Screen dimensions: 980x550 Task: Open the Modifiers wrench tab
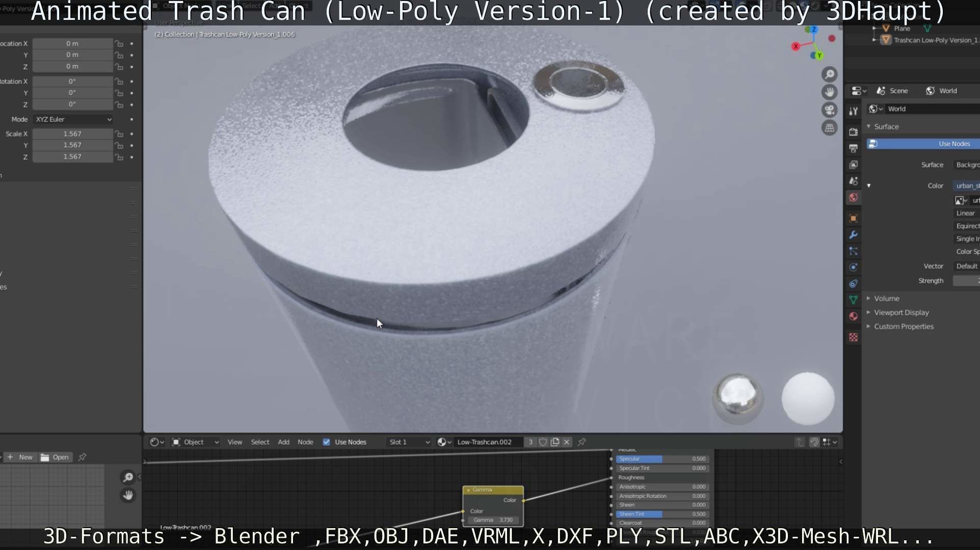853,235
